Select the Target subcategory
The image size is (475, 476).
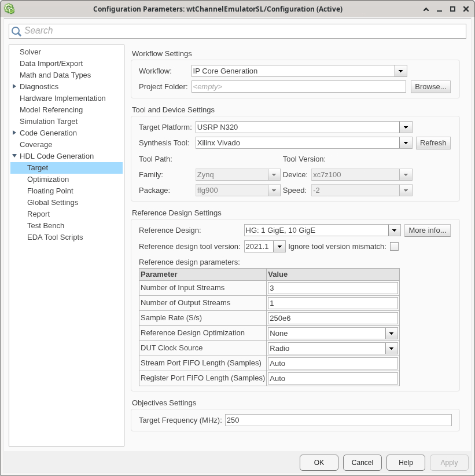point(67,168)
